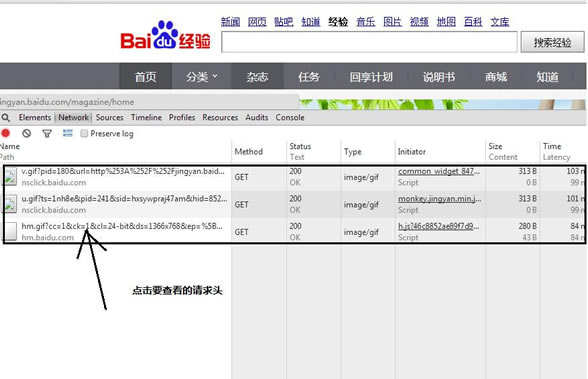Open 商城 in navigation bar

496,77
